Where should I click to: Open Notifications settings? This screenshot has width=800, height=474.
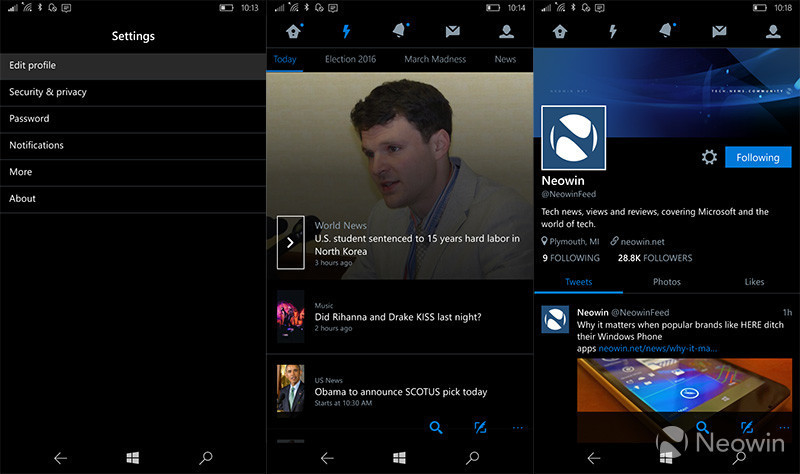pyautogui.click(x=133, y=145)
